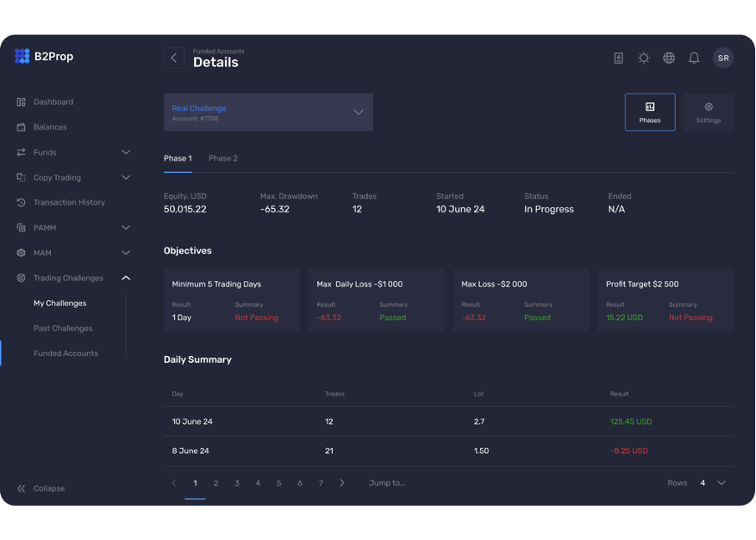Go to page 3 in pagination
Viewport: 756px width, 540px height.
point(237,483)
